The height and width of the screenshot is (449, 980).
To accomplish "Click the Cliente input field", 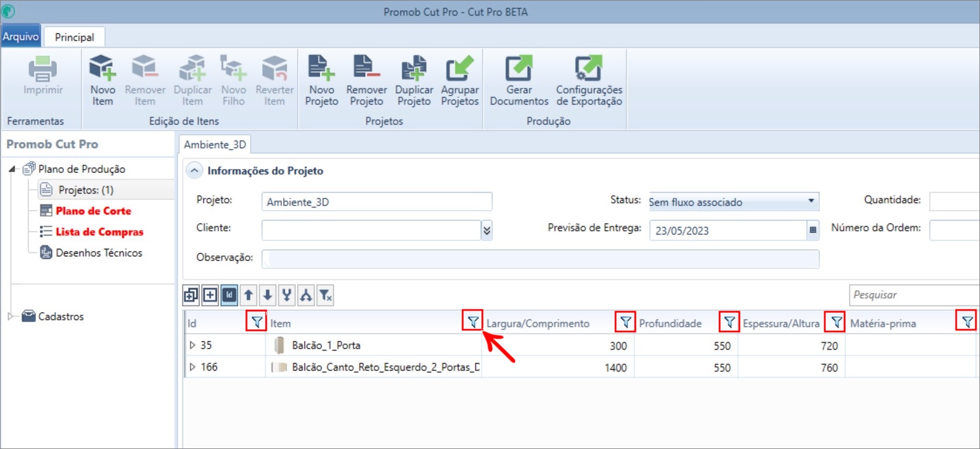I will click(371, 230).
